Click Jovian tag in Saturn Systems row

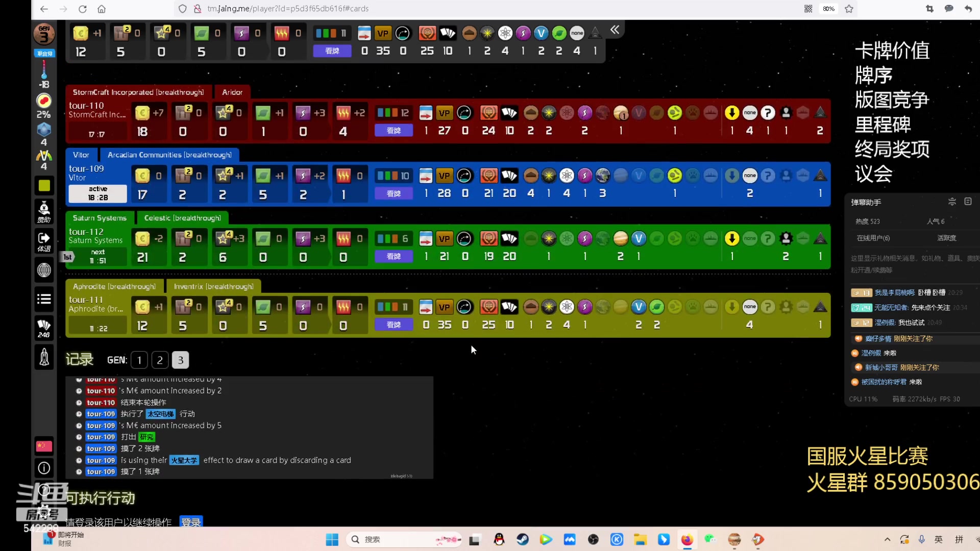tap(621, 238)
